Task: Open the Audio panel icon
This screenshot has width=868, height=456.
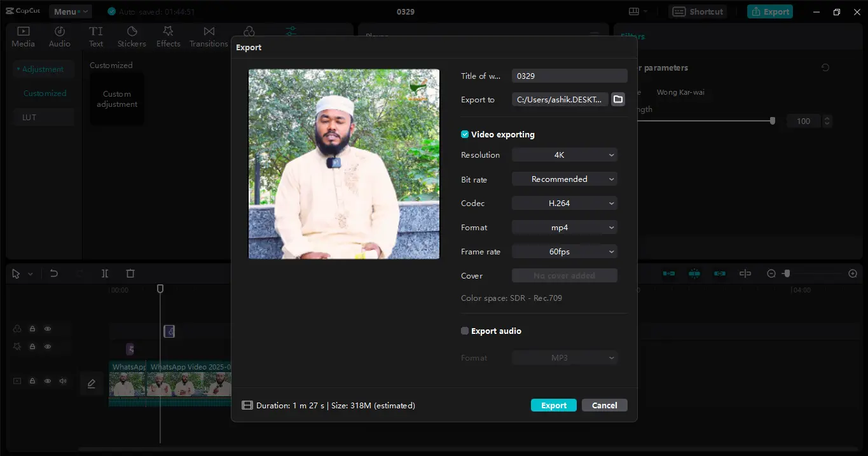Action: pos(59,37)
